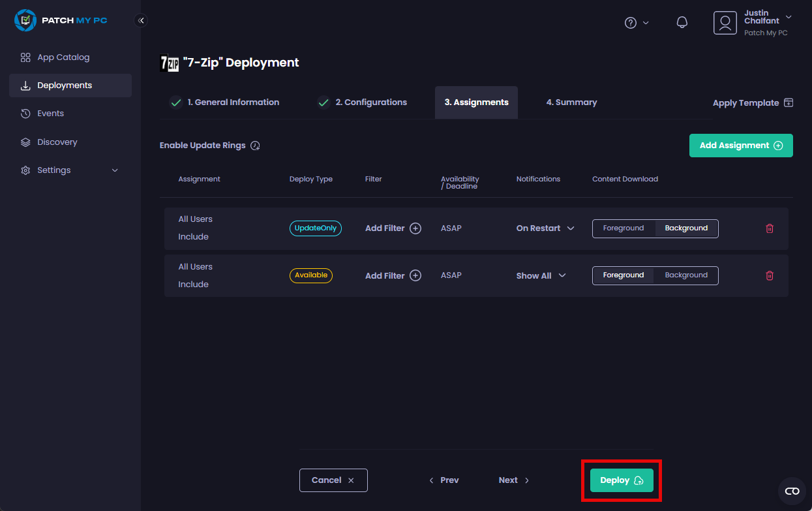Viewport: 812px width, 511px height.
Task: Delete the UpdateOnly assignment with the trash icon
Action: (769, 228)
